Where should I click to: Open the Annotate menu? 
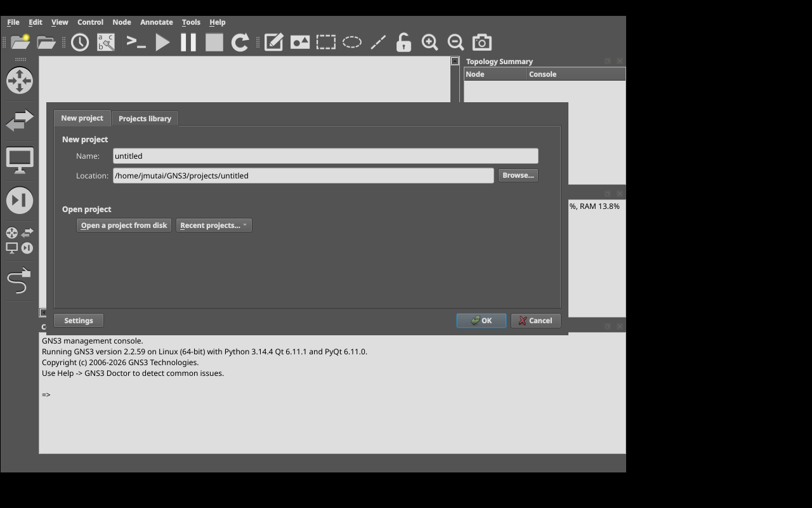157,22
